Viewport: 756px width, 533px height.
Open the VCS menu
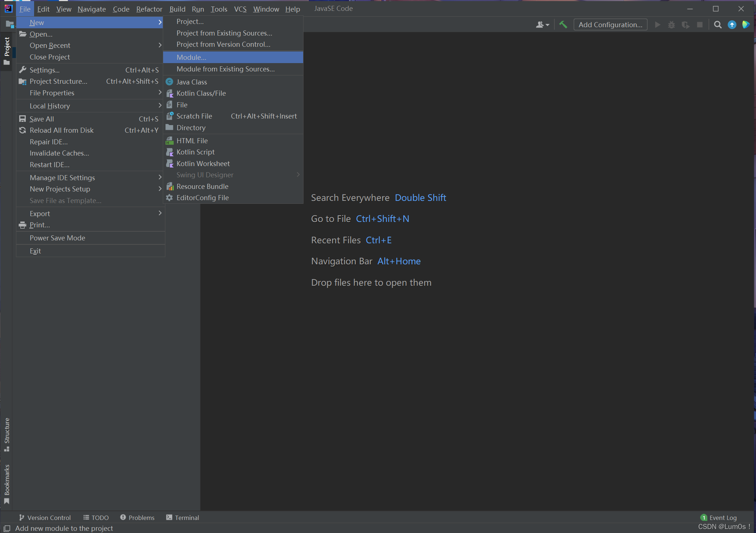[240, 9]
